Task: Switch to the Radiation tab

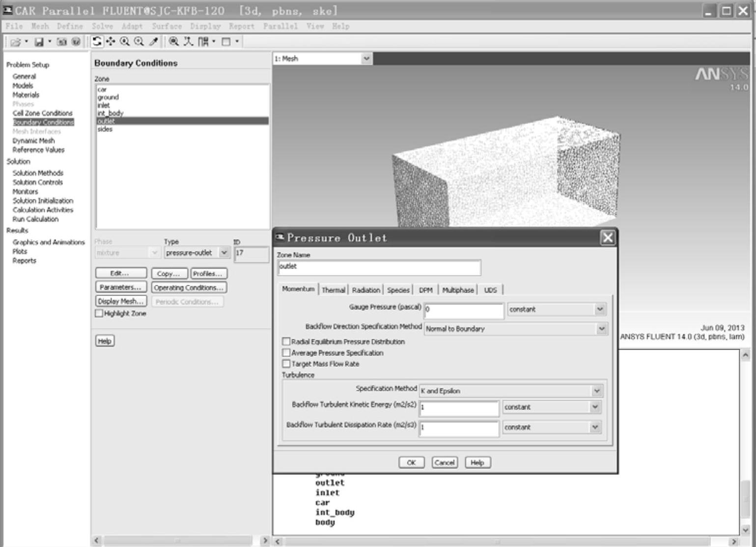Action: 366,290
